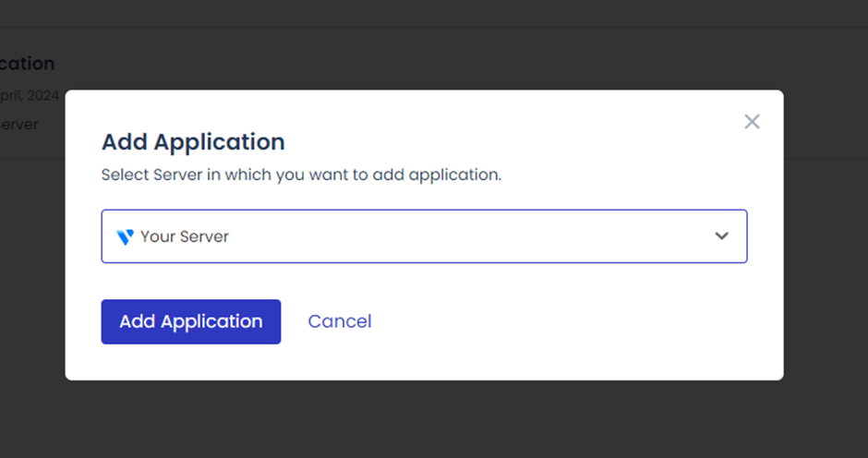The height and width of the screenshot is (458, 868).
Task: Click the dimmed application title behind dialog
Action: (27, 64)
